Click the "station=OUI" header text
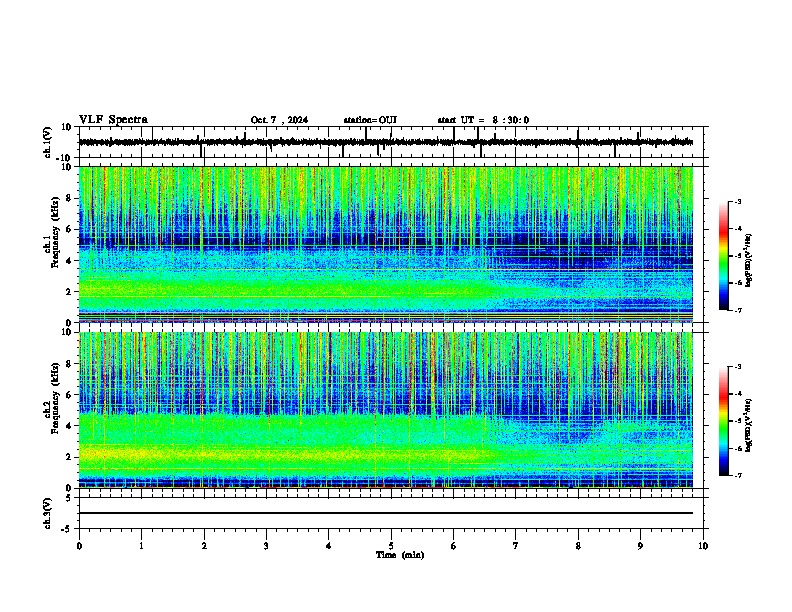This screenshot has width=792, height=612. pyautogui.click(x=370, y=120)
